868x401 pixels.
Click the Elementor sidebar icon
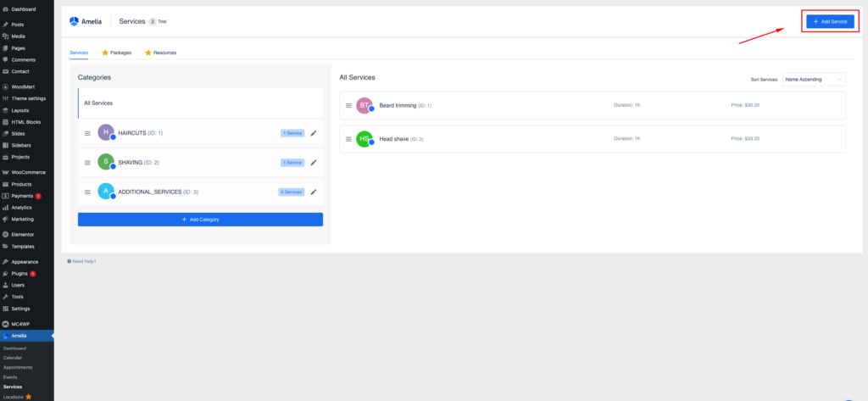click(x=6, y=234)
